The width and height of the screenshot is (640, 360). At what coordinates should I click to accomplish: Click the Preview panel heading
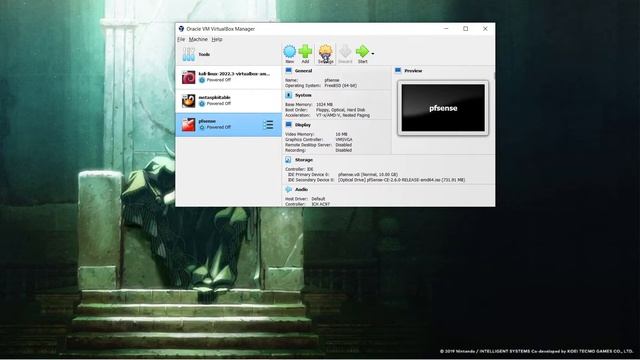point(413,71)
